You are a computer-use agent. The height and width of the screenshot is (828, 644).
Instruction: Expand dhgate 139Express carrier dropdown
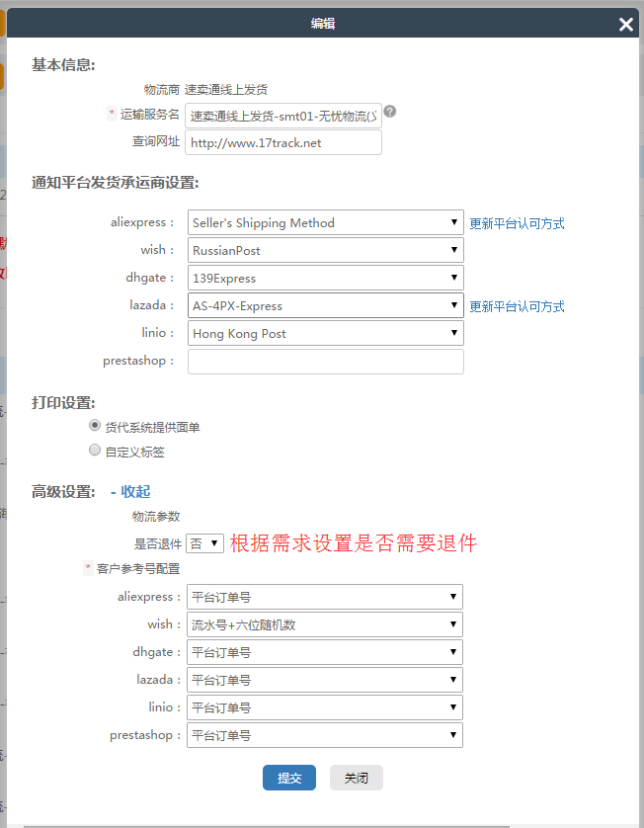click(325, 279)
